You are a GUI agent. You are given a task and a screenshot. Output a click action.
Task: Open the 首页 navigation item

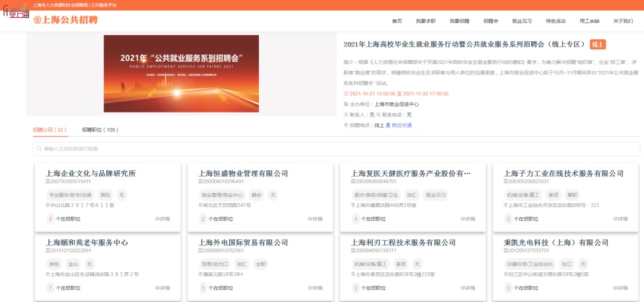(397, 21)
